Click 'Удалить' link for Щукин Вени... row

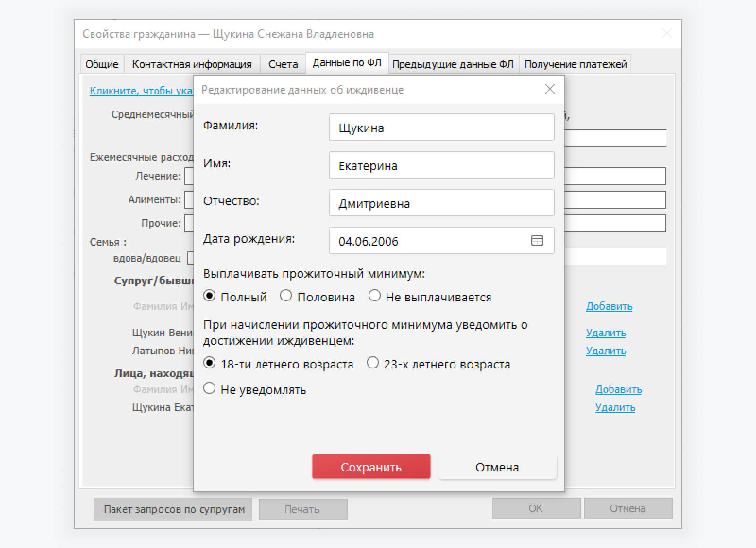click(606, 333)
